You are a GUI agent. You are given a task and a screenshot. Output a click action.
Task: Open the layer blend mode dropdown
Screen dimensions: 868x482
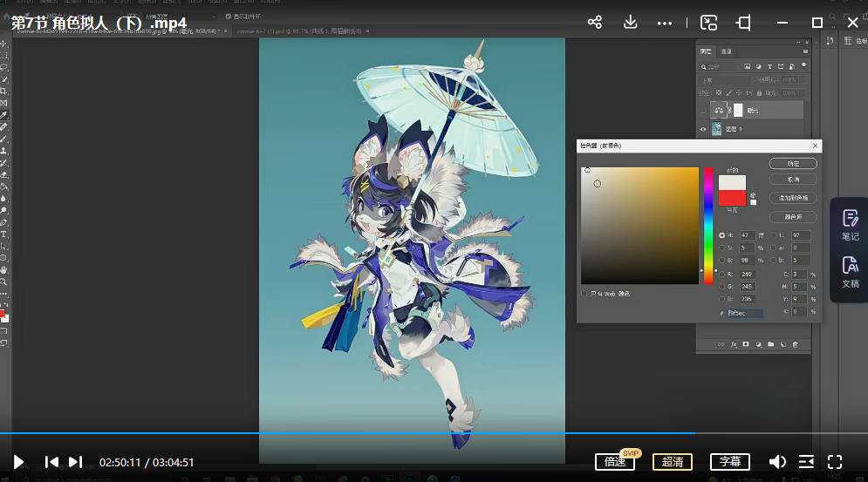coord(724,80)
